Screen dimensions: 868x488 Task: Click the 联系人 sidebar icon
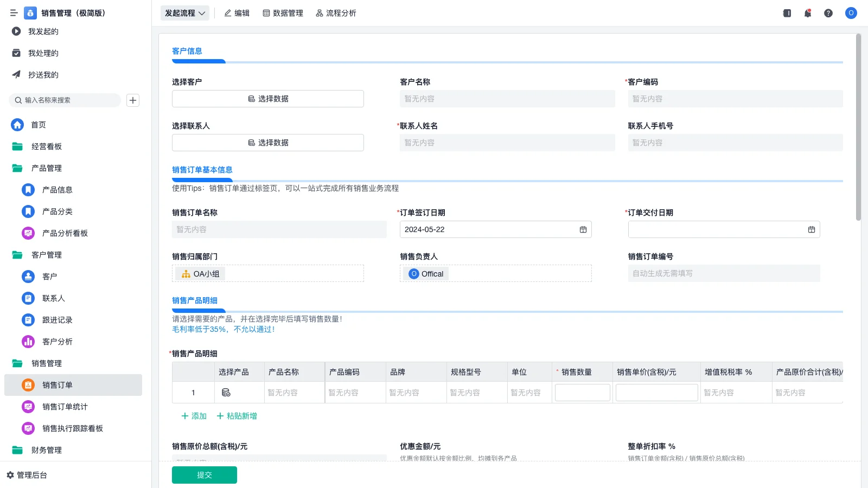coord(28,298)
